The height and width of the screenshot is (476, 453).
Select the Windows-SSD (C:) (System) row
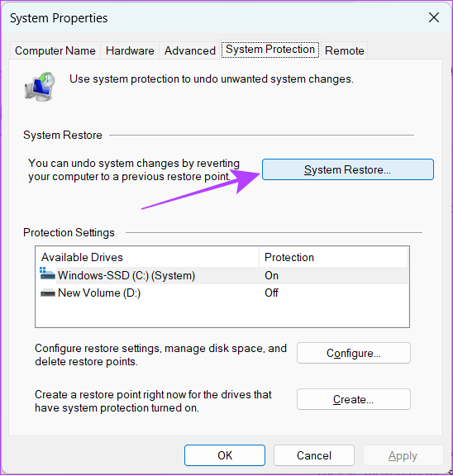click(x=223, y=275)
